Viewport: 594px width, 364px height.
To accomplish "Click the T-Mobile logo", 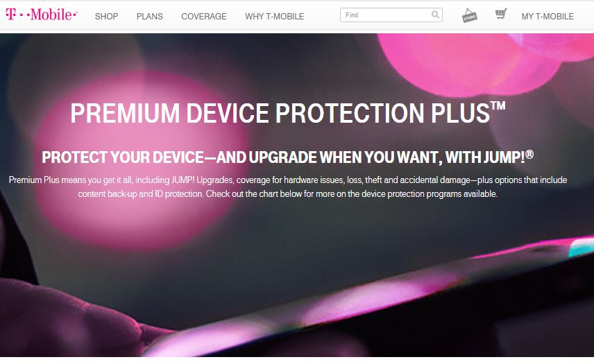I will (42, 15).
